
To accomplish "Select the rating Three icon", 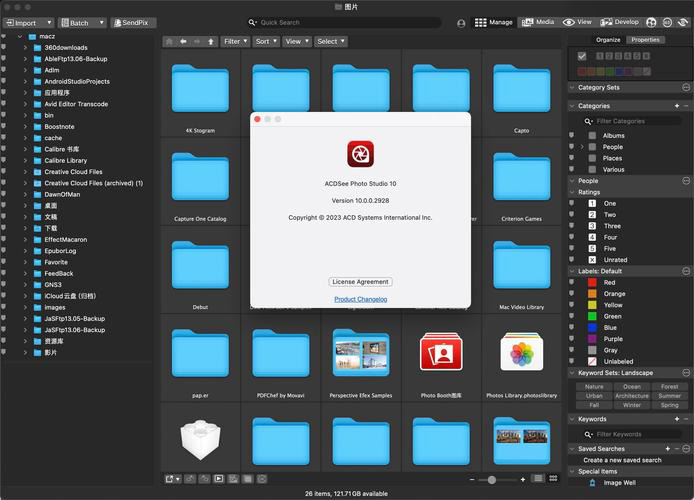I will click(x=592, y=226).
